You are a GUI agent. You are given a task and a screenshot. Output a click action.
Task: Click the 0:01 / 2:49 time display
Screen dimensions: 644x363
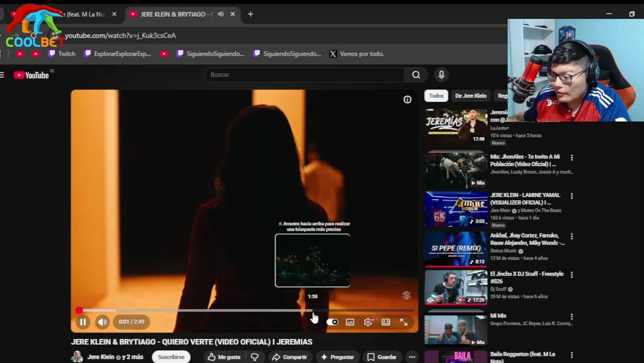tap(132, 322)
